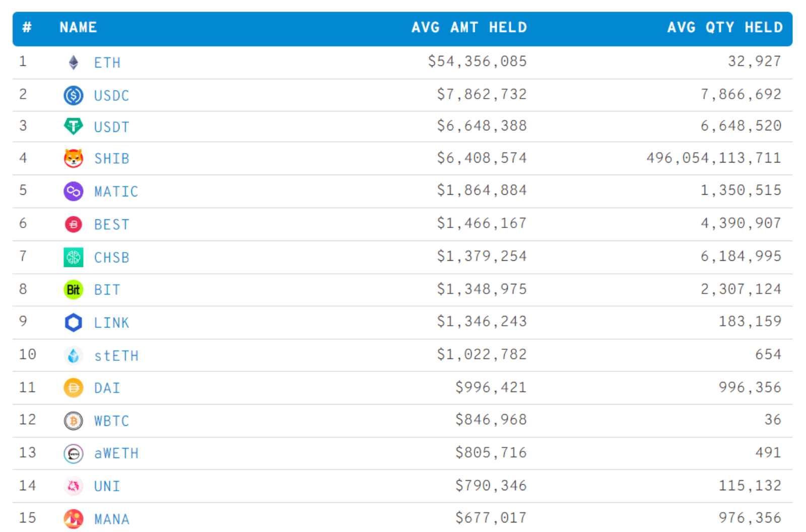Click the MANA Decentraland logo

click(x=74, y=518)
